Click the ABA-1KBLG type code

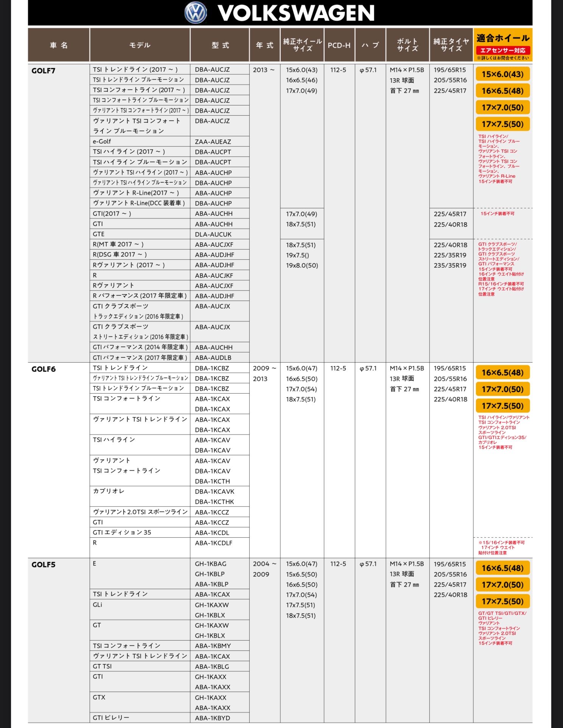(x=212, y=667)
